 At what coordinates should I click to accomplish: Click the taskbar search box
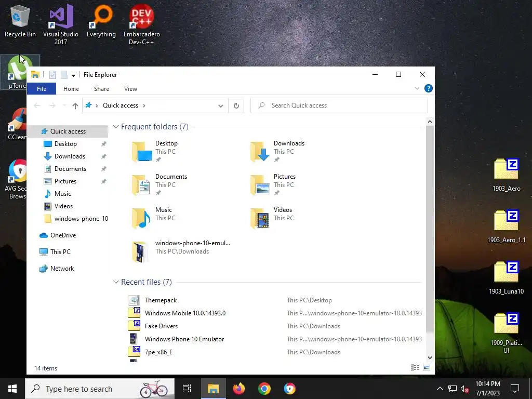tap(100, 389)
